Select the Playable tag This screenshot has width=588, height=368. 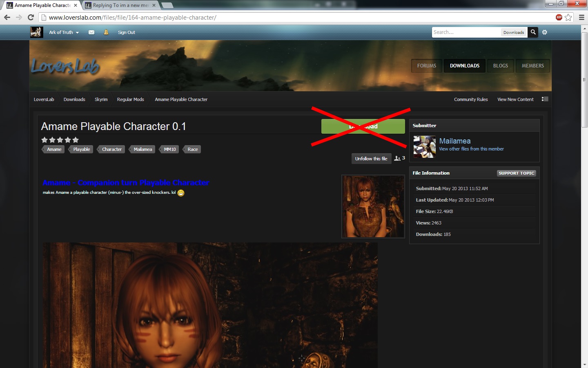pyautogui.click(x=81, y=149)
